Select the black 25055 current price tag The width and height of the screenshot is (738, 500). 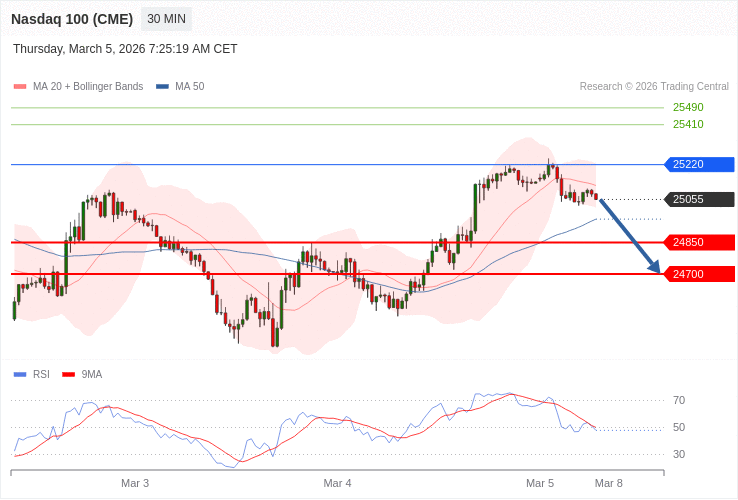(699, 200)
